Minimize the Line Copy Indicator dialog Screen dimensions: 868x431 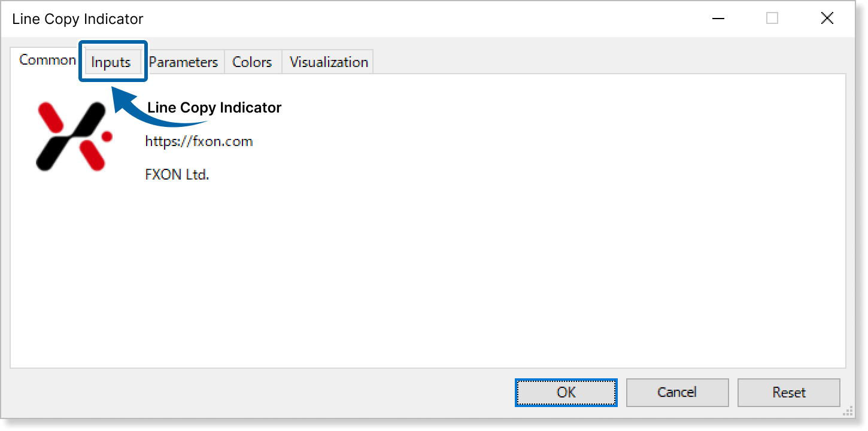click(718, 19)
